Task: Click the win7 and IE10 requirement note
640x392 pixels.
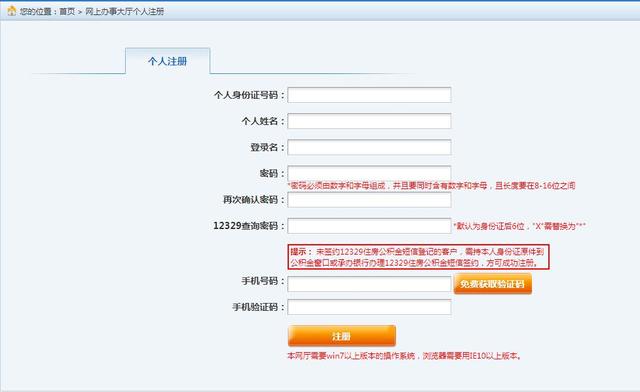Action: point(404,356)
